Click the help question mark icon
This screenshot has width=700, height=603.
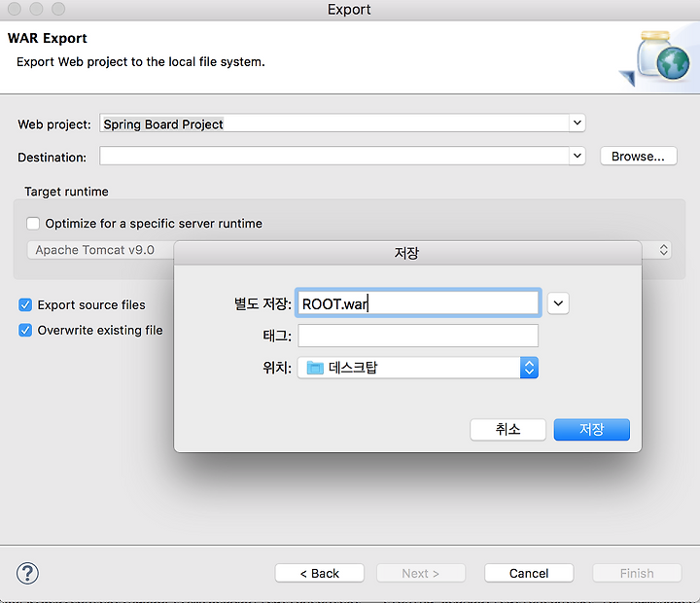point(27,573)
